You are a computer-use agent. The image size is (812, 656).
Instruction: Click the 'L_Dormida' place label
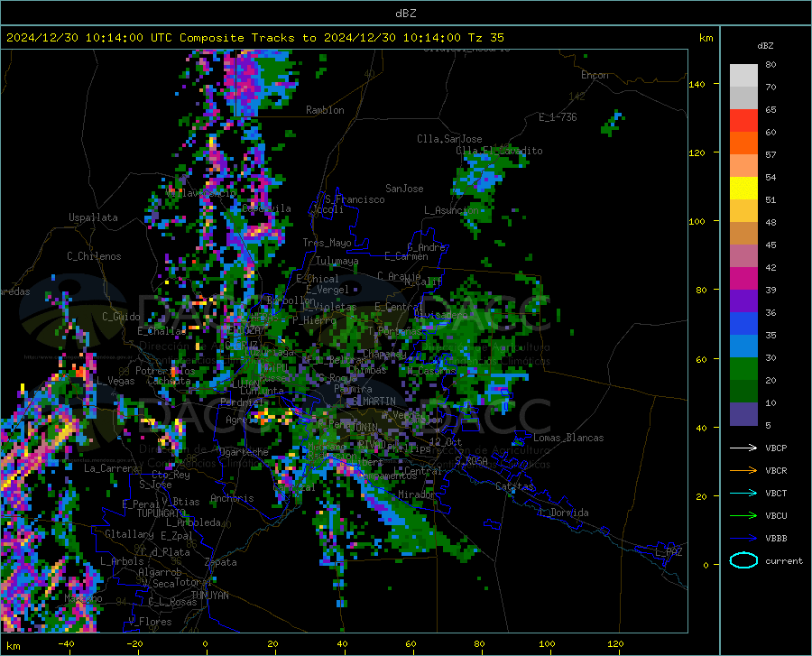[x=564, y=513]
